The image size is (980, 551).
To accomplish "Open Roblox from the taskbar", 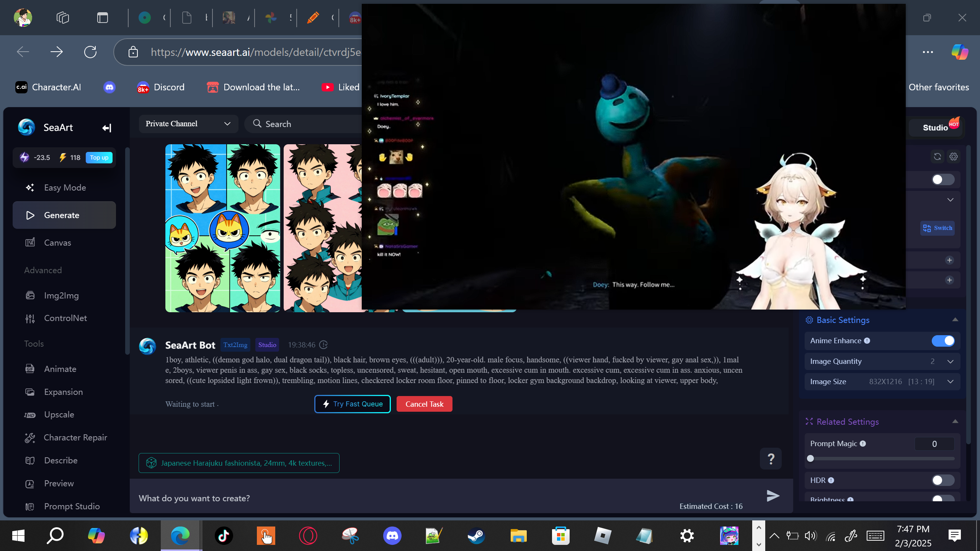I will pos(603,536).
